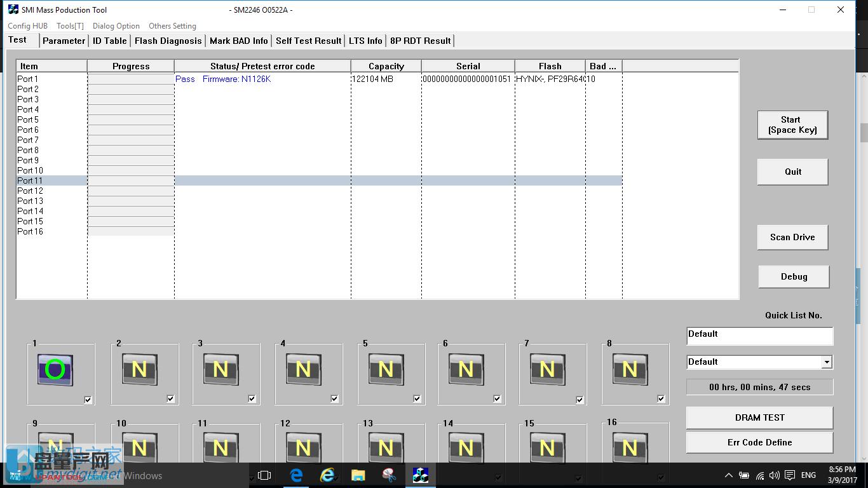This screenshot has width=868, height=488.
Task: Switch to the Flash Diagnosis tab
Action: click(x=168, y=41)
